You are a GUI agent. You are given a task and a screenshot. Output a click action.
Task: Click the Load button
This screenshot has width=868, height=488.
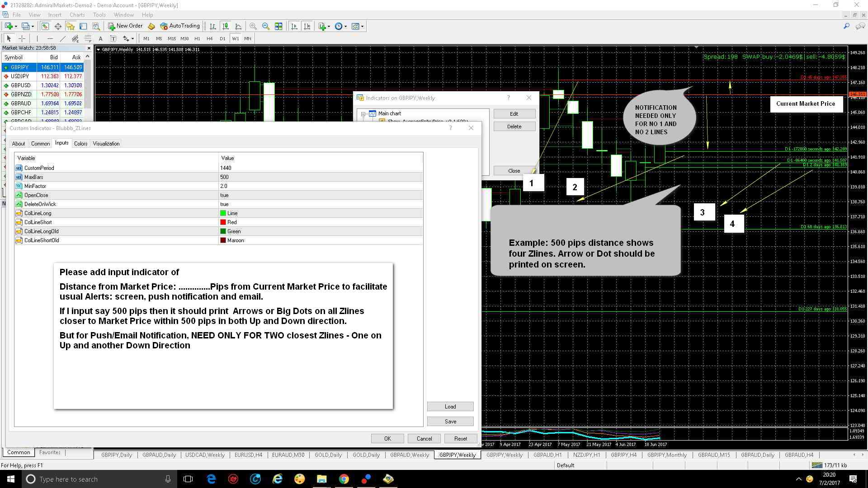(x=450, y=407)
